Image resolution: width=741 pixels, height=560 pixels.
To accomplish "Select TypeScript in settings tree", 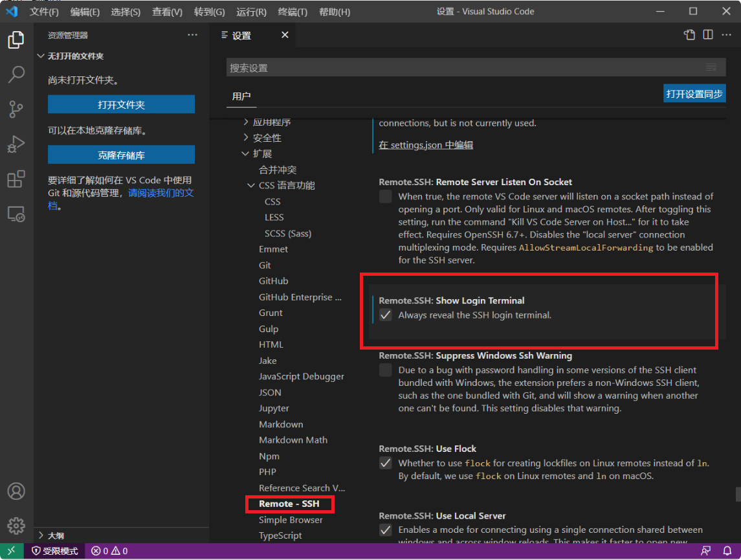I will (x=280, y=535).
